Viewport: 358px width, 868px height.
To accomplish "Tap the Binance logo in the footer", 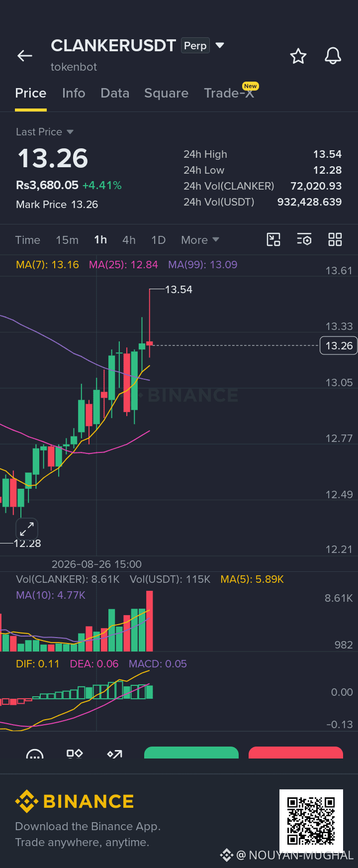I will pyautogui.click(x=75, y=801).
